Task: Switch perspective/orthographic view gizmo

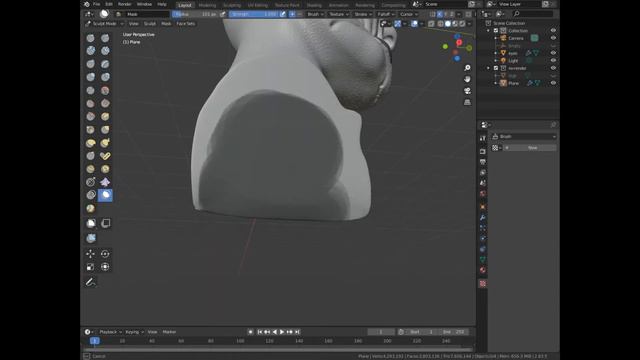Action: pyautogui.click(x=467, y=102)
